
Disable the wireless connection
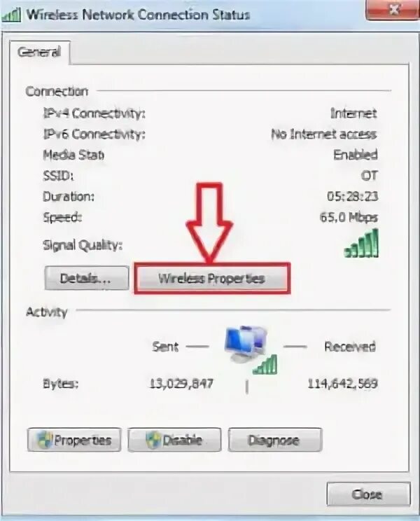(x=174, y=440)
